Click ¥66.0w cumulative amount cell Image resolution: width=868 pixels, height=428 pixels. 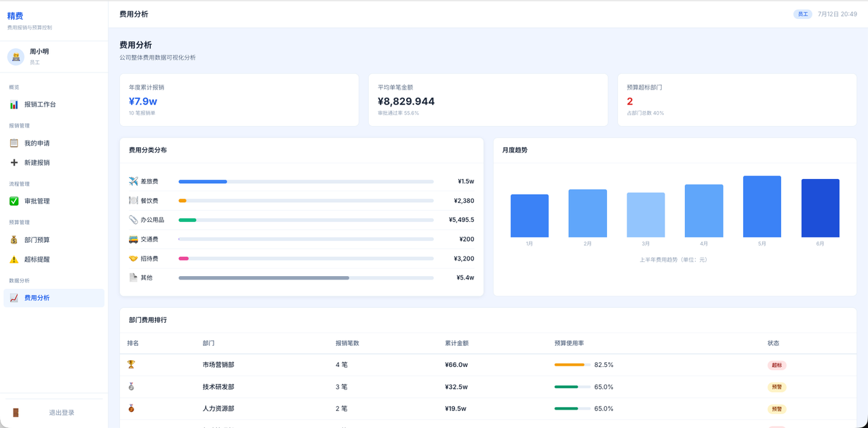point(456,365)
